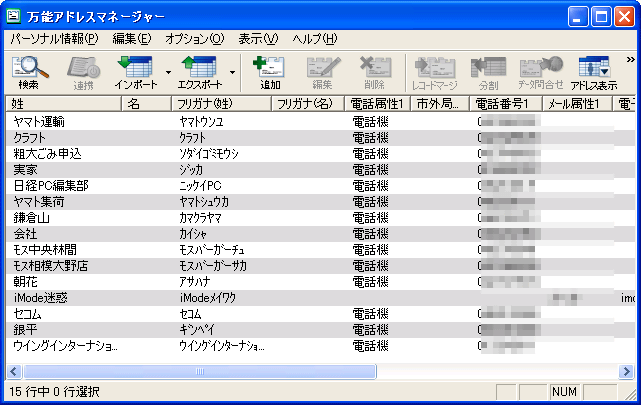Select the セコム row

(320, 314)
